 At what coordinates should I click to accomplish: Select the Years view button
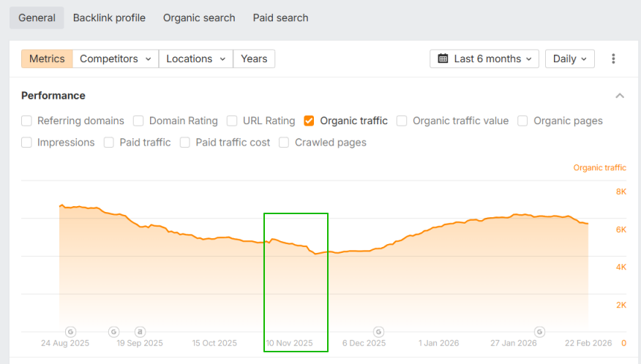pyautogui.click(x=254, y=58)
